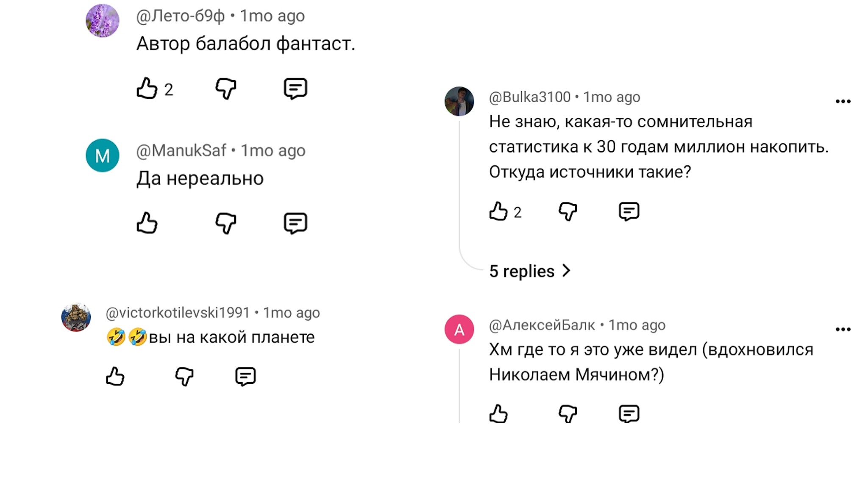Like the @victorkotilevski1991 comment
Image resolution: width=868 pixels, height=488 pixels.
click(115, 376)
